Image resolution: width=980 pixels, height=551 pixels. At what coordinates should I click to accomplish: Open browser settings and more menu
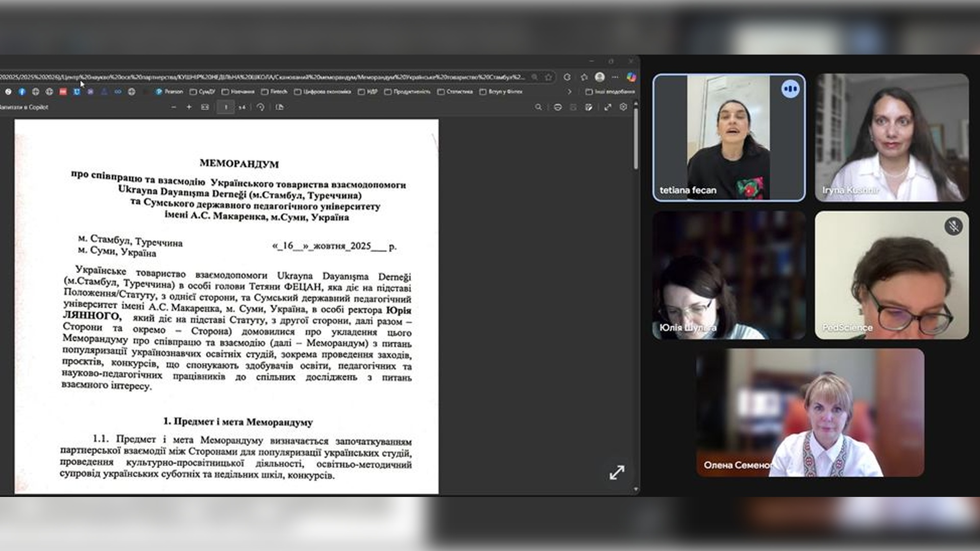click(x=615, y=77)
